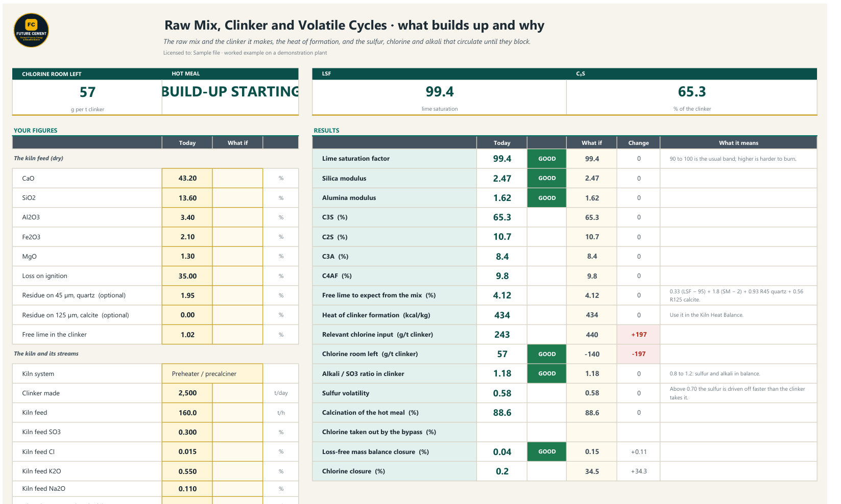Select Kiln feed Na2O value 0.110

click(187, 489)
